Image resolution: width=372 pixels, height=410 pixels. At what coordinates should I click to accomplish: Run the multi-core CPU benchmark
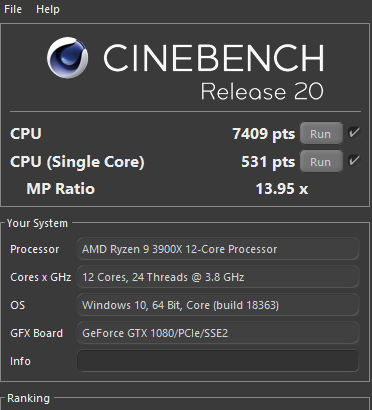pos(321,134)
